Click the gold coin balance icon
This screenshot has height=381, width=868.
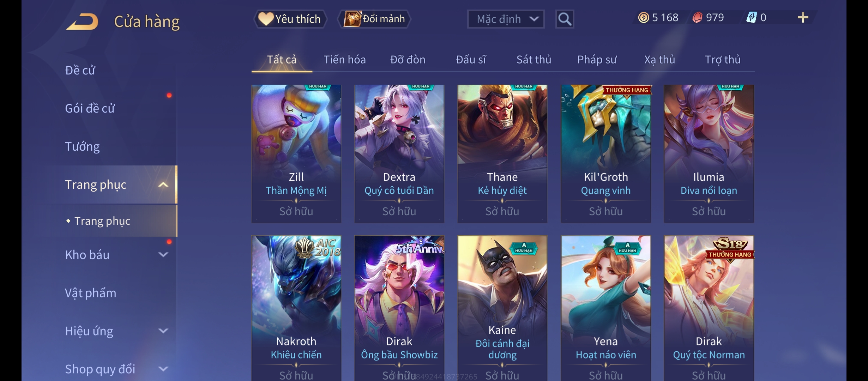pos(644,18)
